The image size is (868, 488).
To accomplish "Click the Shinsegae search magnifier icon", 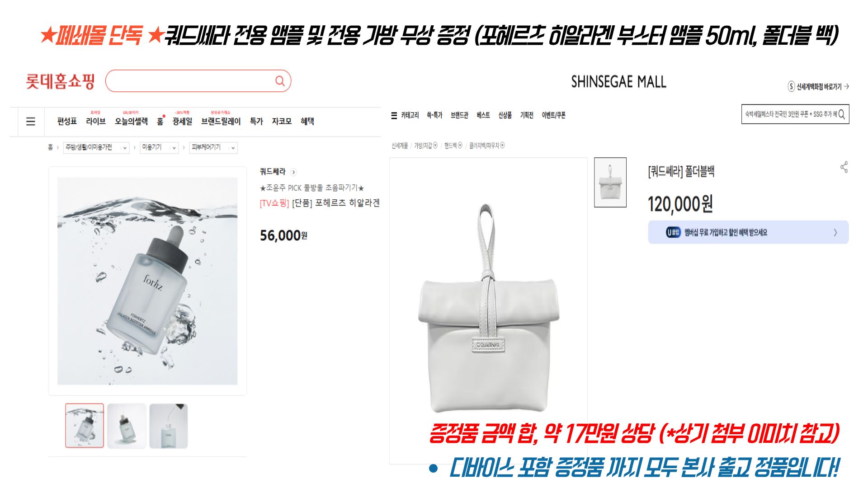I will pyautogui.click(x=842, y=114).
